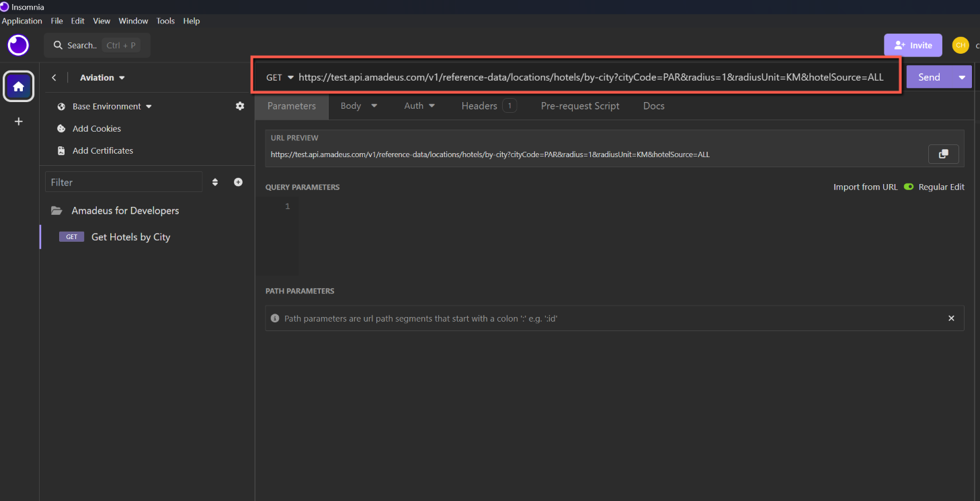Image resolution: width=980 pixels, height=501 pixels.
Task: Click the home icon in left sidebar
Action: (x=19, y=86)
